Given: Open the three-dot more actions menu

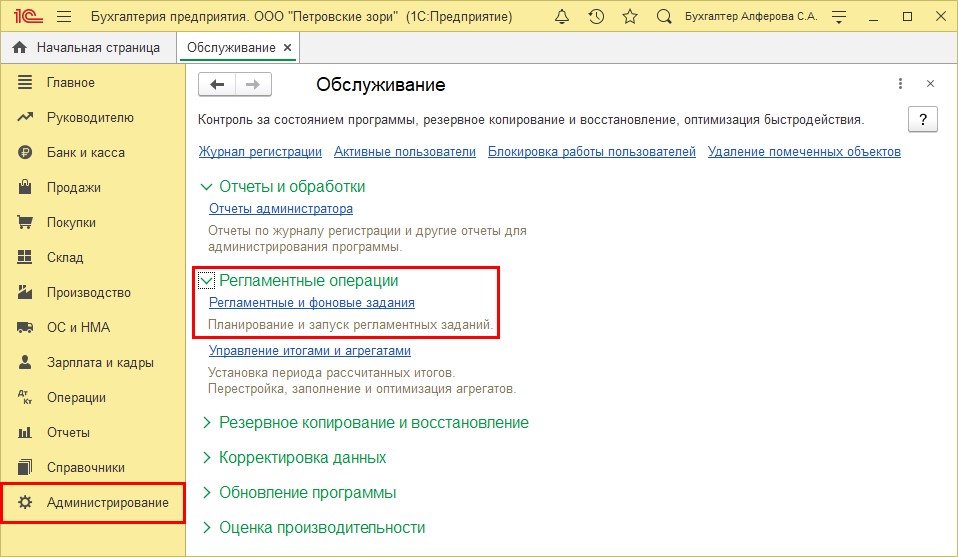Looking at the screenshot, I should 900,84.
